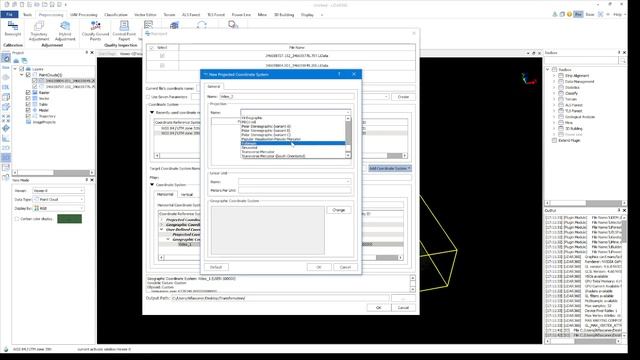Viewport: 640px width, 360px height.
Task: Click the Data Management toolbox icon
Action: (561, 82)
